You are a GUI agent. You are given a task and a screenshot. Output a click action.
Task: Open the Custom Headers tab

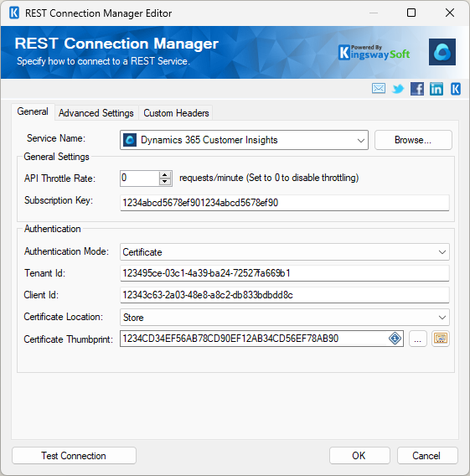176,113
